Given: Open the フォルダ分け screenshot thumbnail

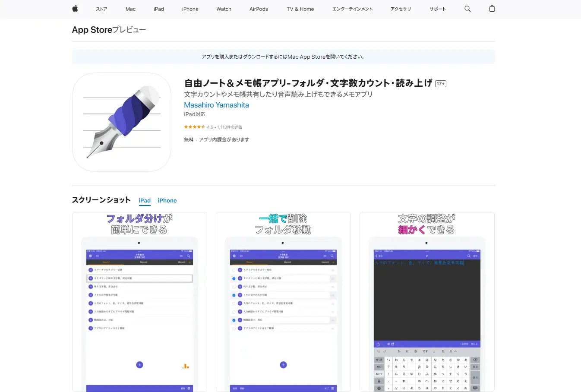Looking at the screenshot, I should coord(139,302).
